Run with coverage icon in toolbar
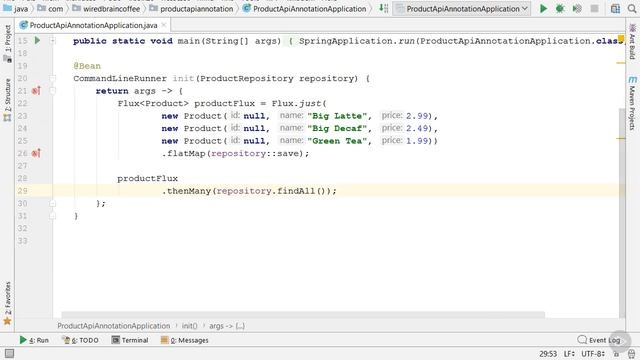The width and height of the screenshot is (640, 360). (x=577, y=9)
